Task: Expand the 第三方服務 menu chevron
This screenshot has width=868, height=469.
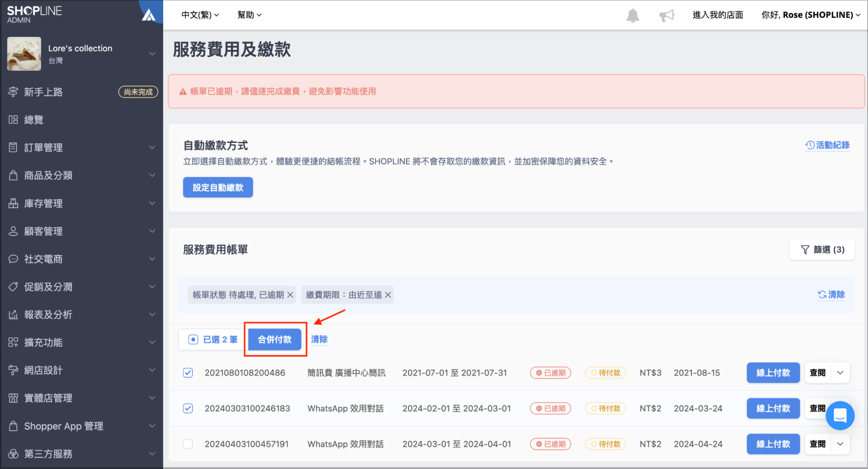Action: [x=152, y=454]
